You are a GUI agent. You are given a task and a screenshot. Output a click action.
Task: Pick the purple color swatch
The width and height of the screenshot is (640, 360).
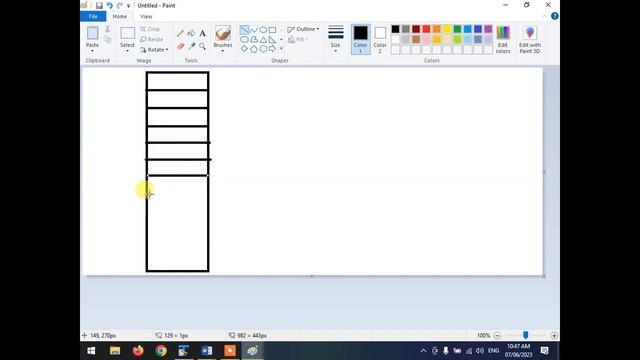(489, 29)
